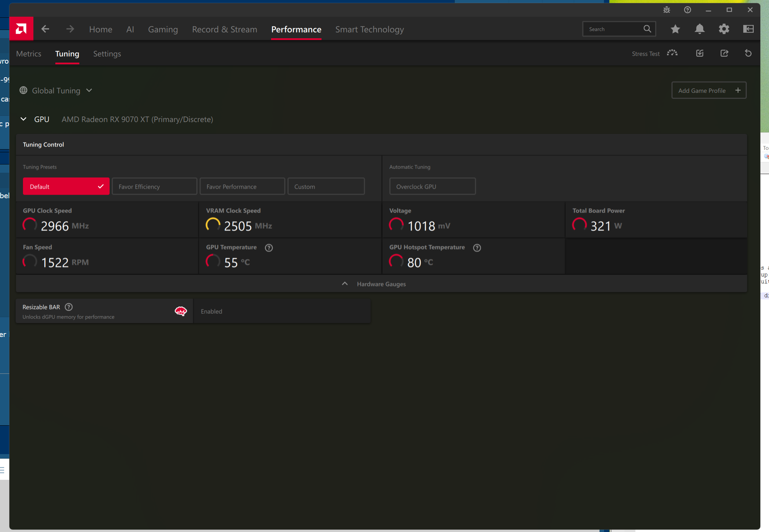Collapse the Hardware Gauges panel
769x532 pixels.
(381, 284)
